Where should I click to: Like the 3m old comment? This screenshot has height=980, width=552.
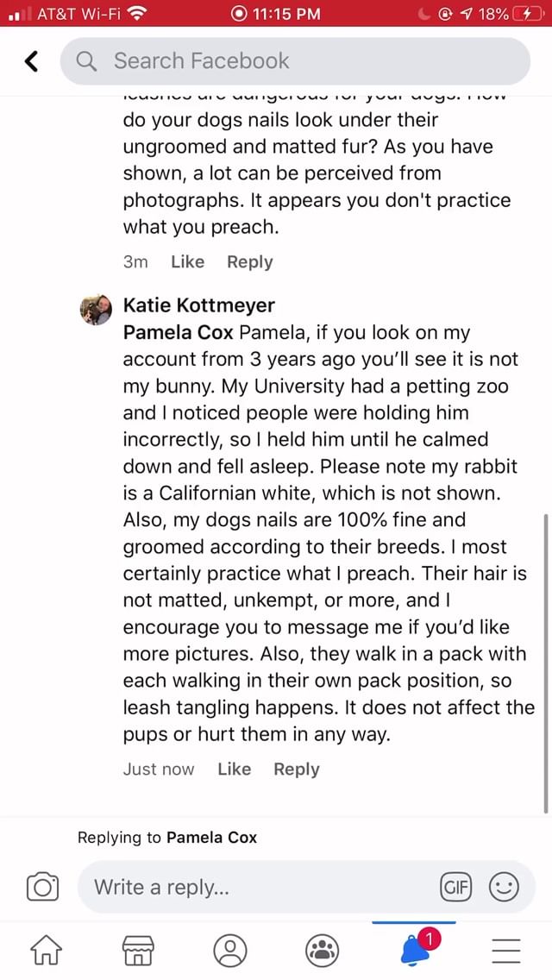[187, 261]
